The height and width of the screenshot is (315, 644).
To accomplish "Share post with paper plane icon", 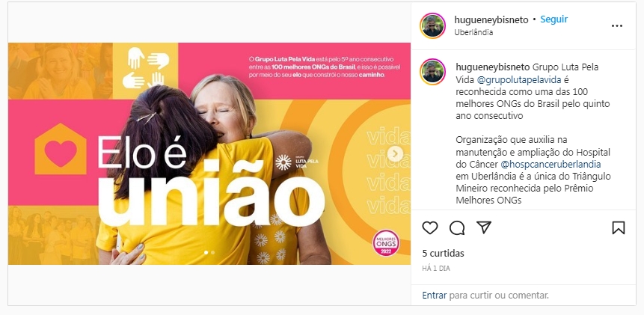I will (x=484, y=227).
